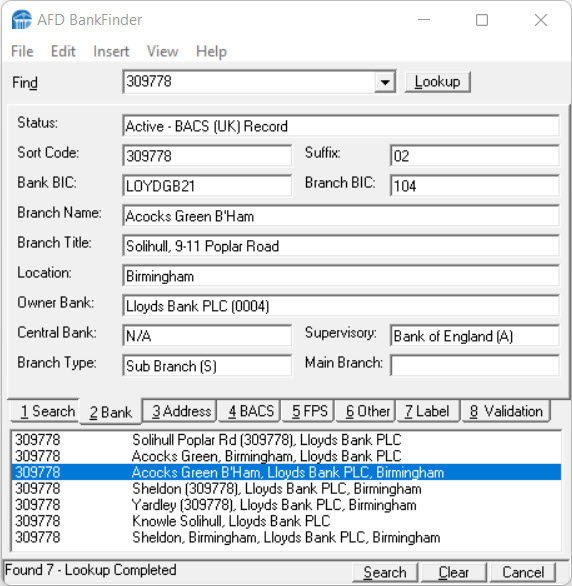Switch to the 8 Validation tab
Image resolution: width=572 pixels, height=586 pixels.
506,411
